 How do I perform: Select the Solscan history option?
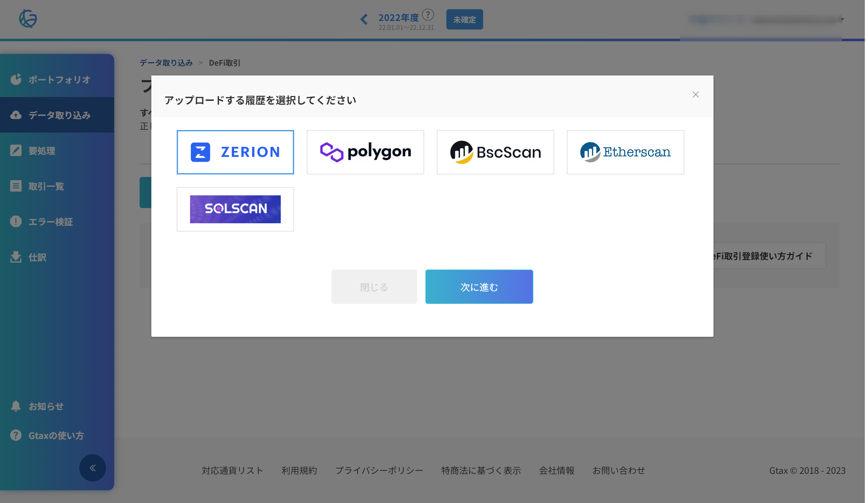pos(236,210)
